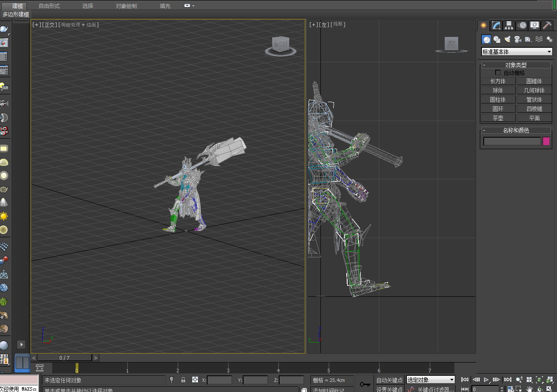Click the object name input field

pos(512,141)
